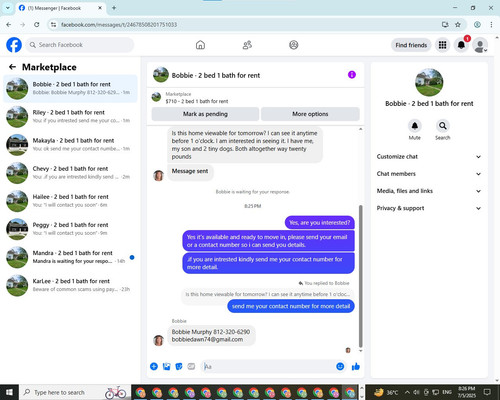Focus the Search Facebook box
500x400 pixels.
click(80, 45)
